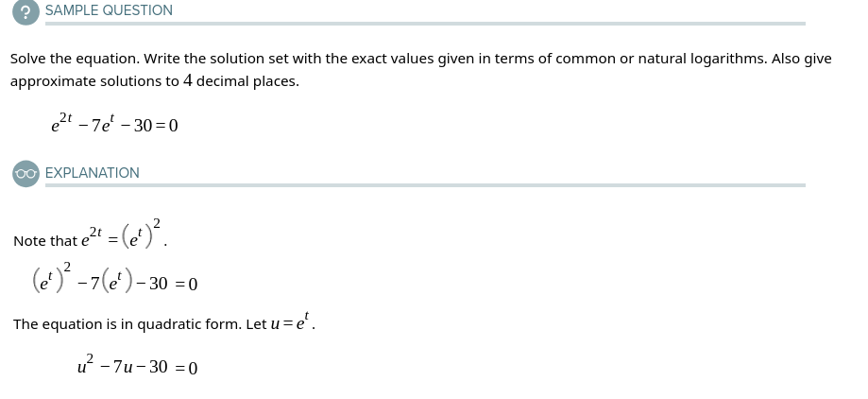Image resolution: width=868 pixels, height=399 pixels.
Task: Click the quadratic equation u^2 − 7u − 30 = 0
Action: pyautogui.click(x=137, y=366)
